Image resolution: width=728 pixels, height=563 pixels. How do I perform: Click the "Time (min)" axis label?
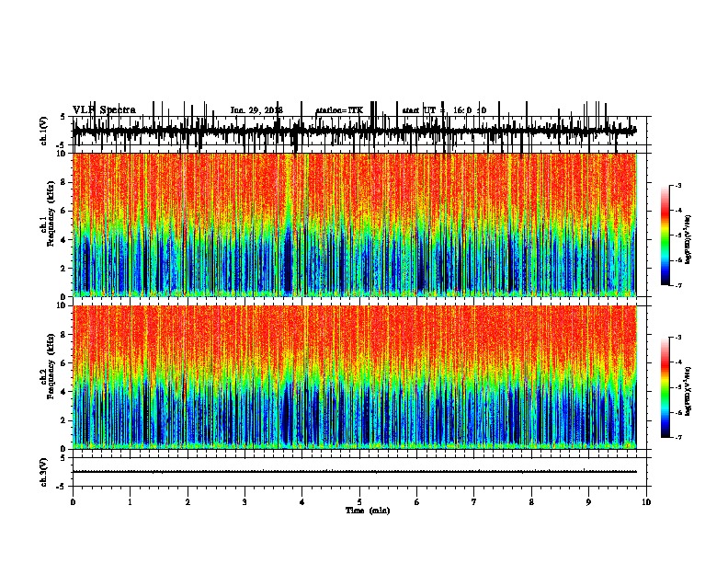[368, 511]
